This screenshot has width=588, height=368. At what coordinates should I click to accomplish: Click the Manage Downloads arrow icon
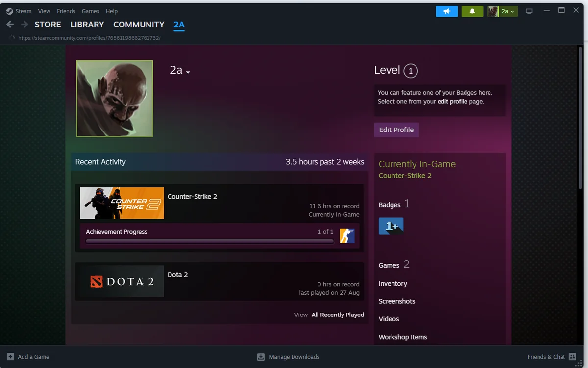(x=261, y=357)
